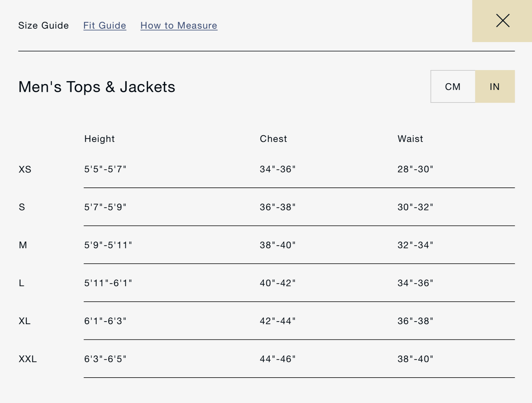Click the XL size row label
This screenshot has height=403, width=532.
click(x=25, y=321)
